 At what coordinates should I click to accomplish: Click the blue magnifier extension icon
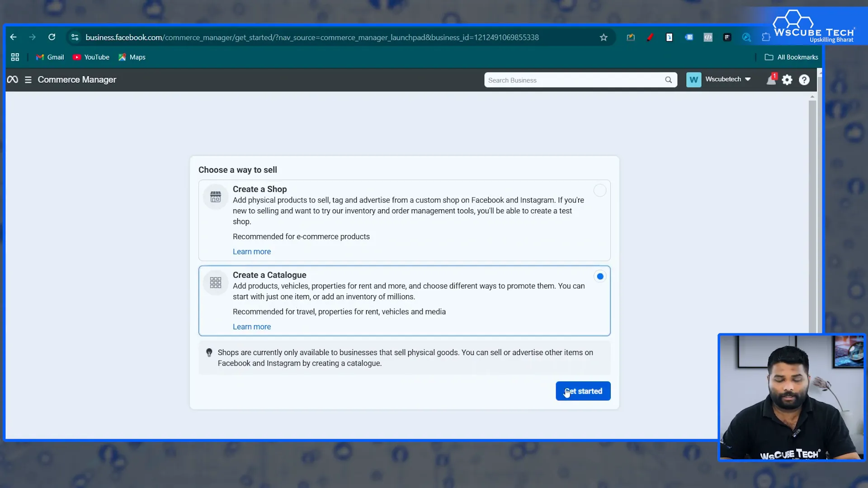[x=746, y=38]
